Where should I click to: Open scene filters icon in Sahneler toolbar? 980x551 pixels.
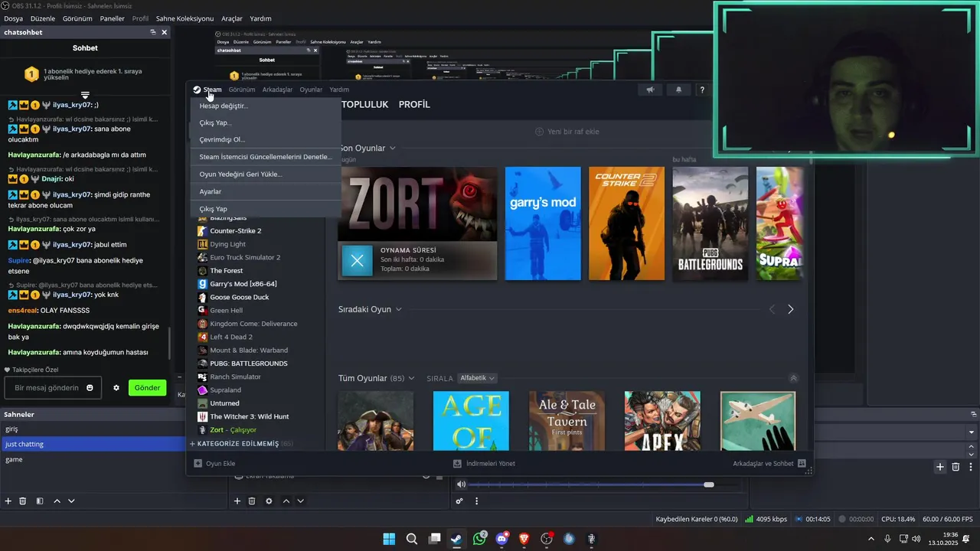(x=38, y=500)
